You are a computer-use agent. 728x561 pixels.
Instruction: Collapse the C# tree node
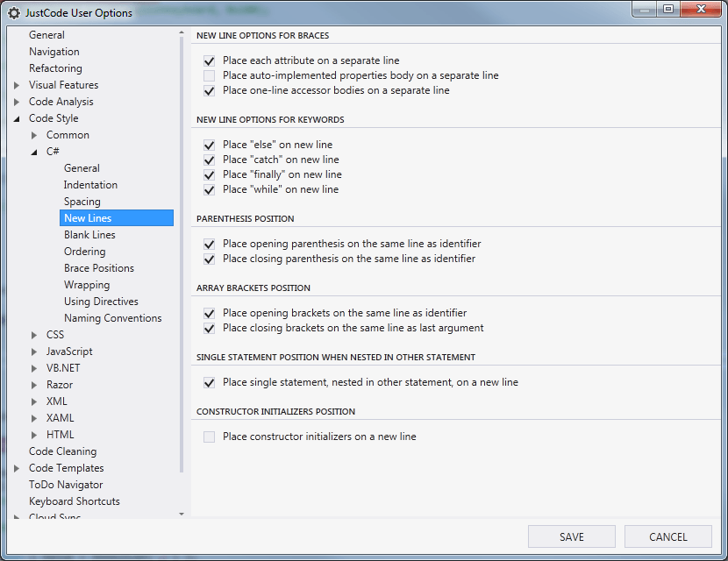[x=34, y=152]
